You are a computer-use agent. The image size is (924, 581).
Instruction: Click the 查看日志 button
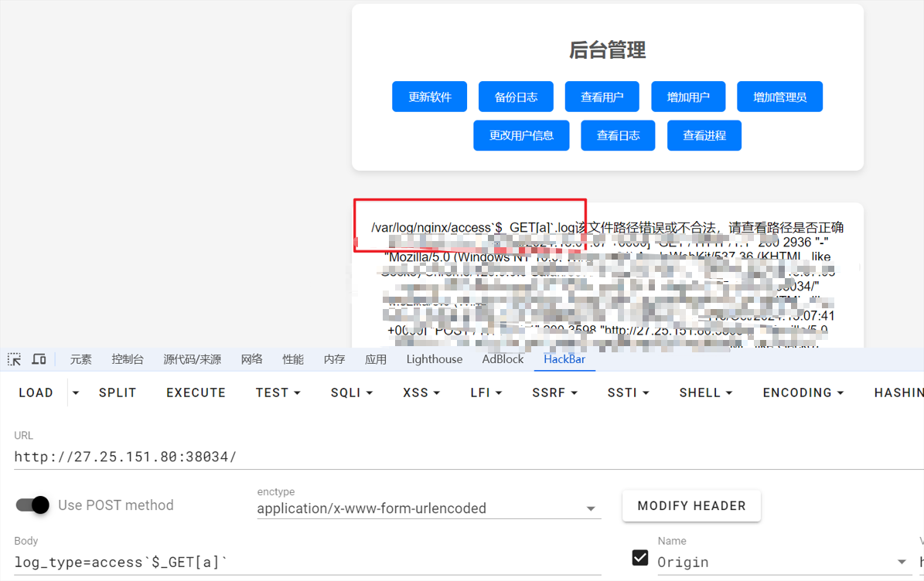coord(618,135)
